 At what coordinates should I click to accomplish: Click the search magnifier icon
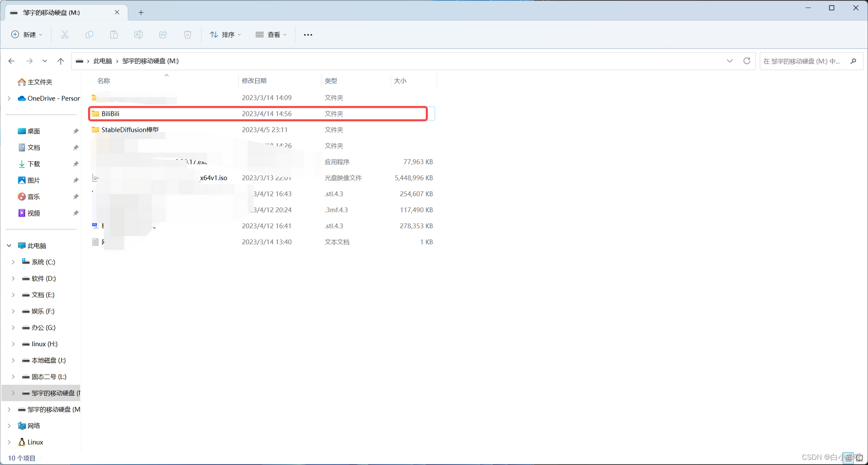(x=853, y=61)
